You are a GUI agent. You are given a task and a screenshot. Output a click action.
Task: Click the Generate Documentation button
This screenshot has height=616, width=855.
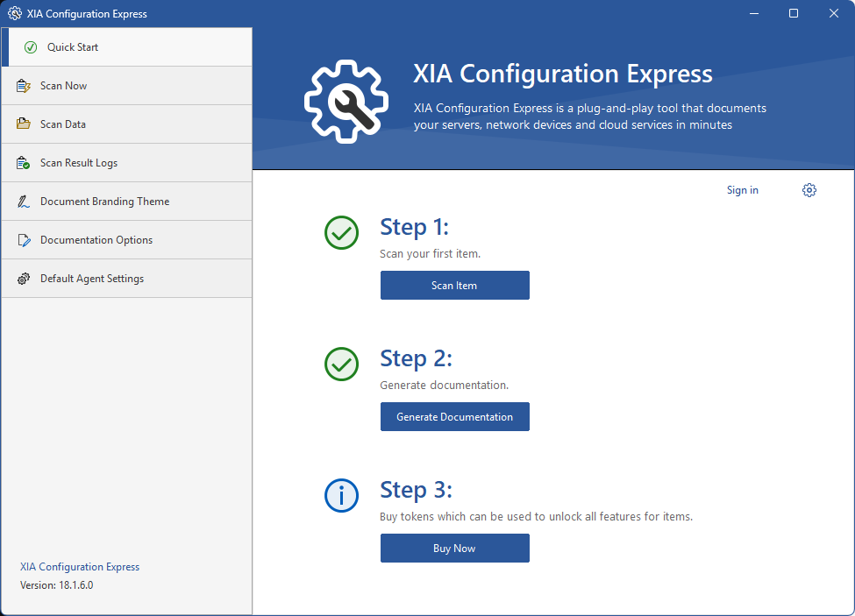pyautogui.click(x=455, y=417)
